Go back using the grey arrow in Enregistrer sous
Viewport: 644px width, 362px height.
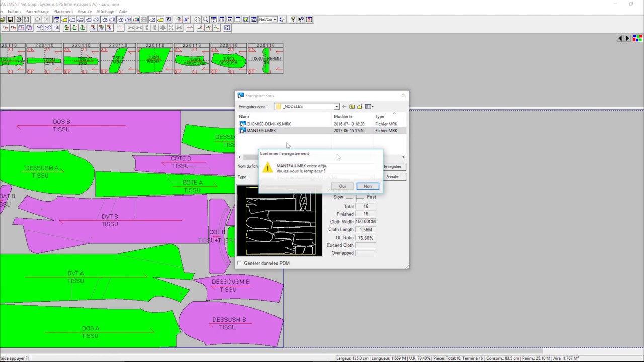[x=344, y=106]
